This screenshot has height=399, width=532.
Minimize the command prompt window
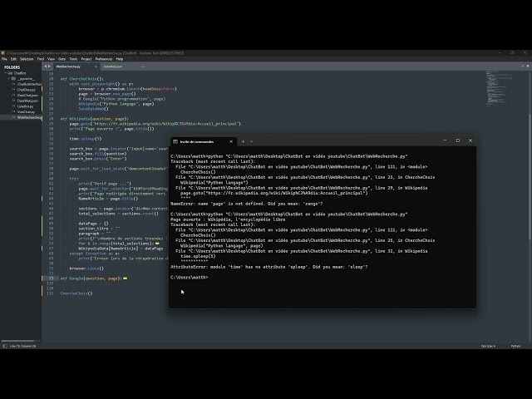[x=446, y=140]
